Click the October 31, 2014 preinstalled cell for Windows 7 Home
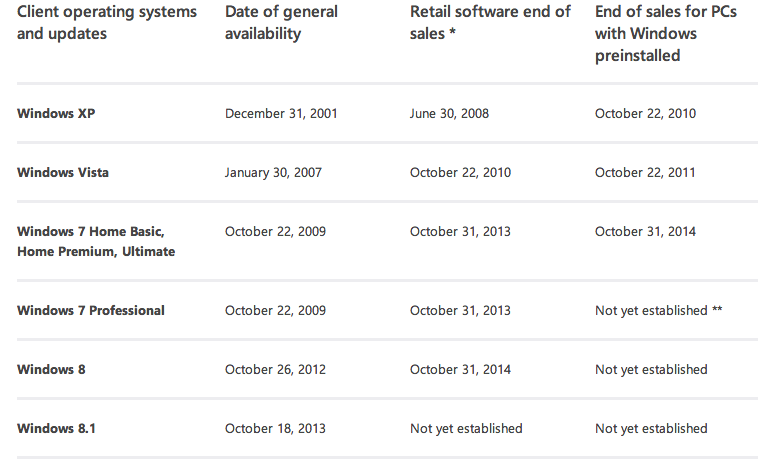 (645, 232)
